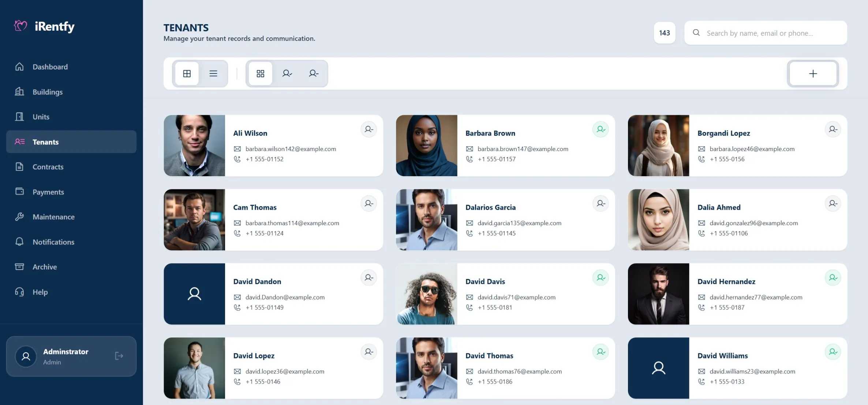Open the Contracts section
Screen dimensions: 868x405
[71, 167]
